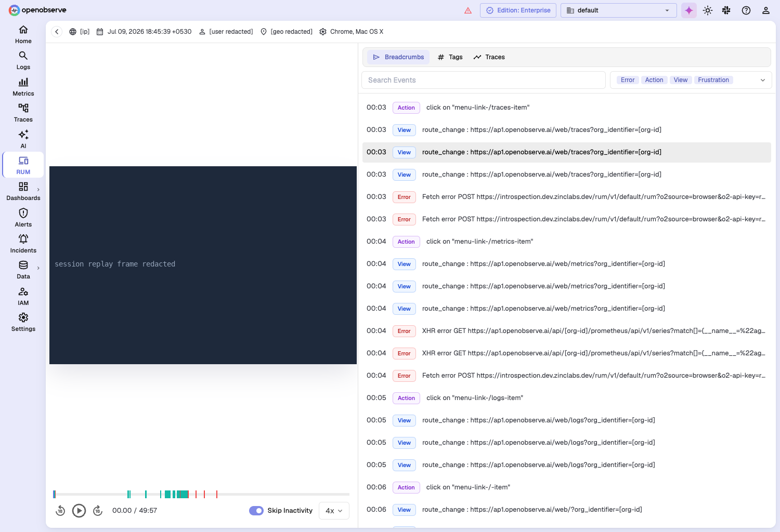Open the Slack community icon
This screenshot has height=532, width=780.
pyautogui.click(x=726, y=10)
